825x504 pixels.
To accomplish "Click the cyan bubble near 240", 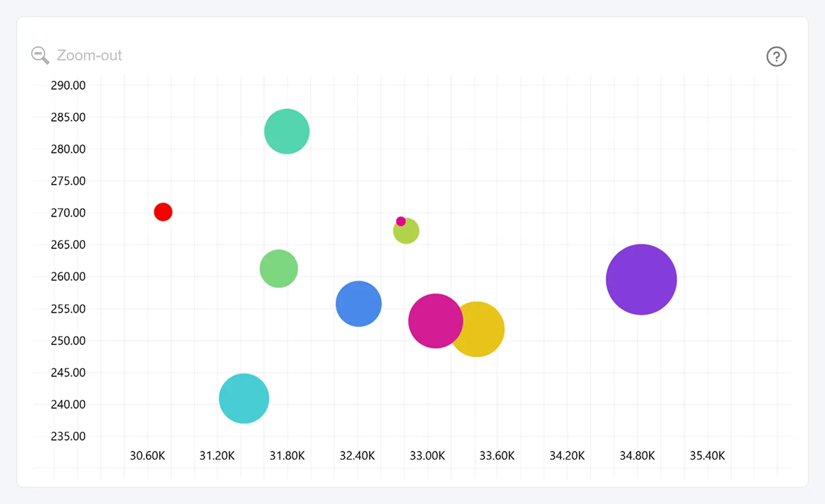I will (244, 398).
